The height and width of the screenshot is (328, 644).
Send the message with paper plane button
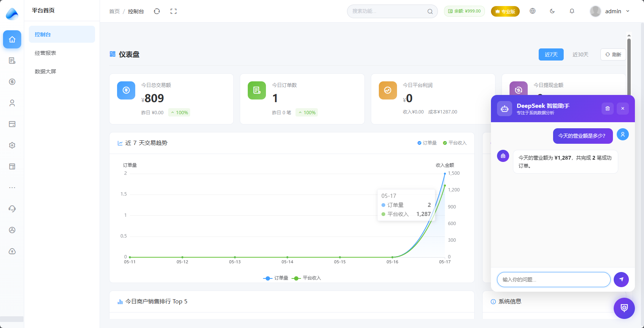[621, 280]
